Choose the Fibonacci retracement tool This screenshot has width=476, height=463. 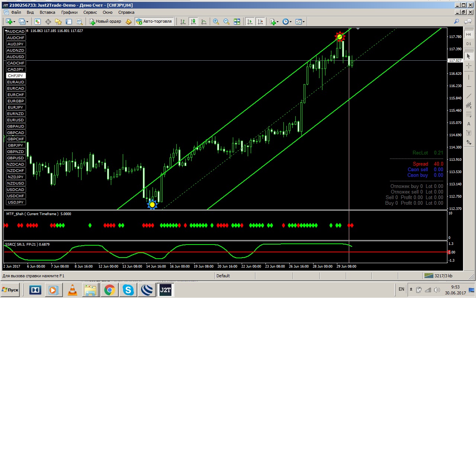(x=469, y=115)
